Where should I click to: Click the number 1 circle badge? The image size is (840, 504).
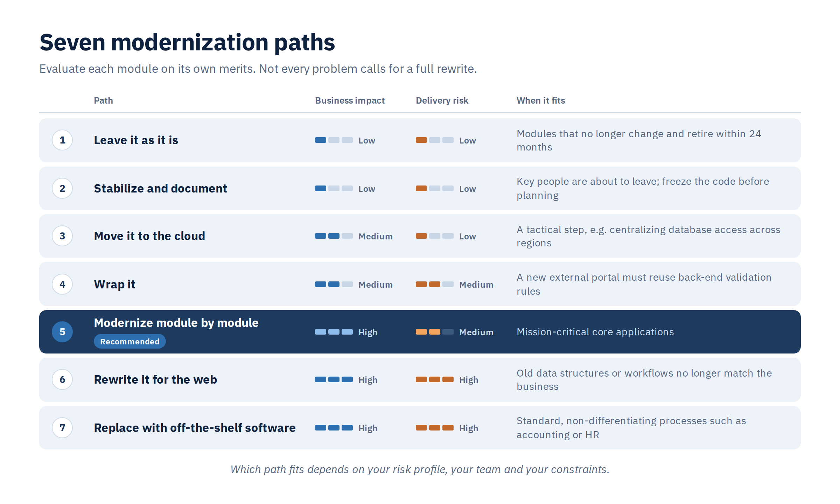62,140
